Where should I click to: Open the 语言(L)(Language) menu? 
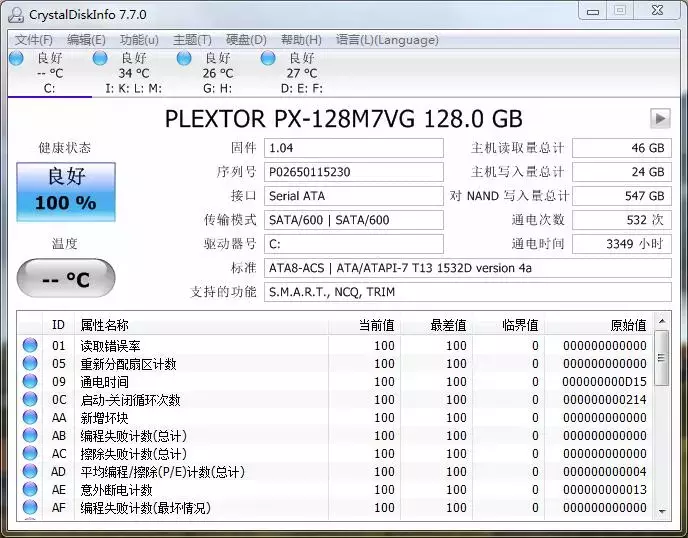[387, 40]
